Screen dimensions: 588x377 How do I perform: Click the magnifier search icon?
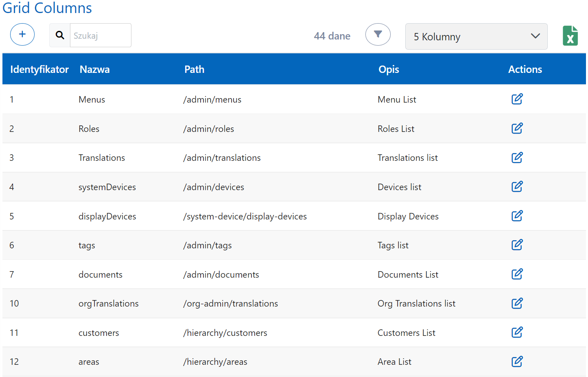point(60,35)
